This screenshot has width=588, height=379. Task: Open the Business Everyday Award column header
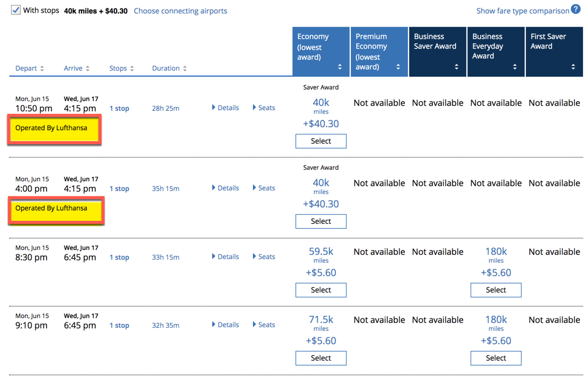tap(496, 52)
